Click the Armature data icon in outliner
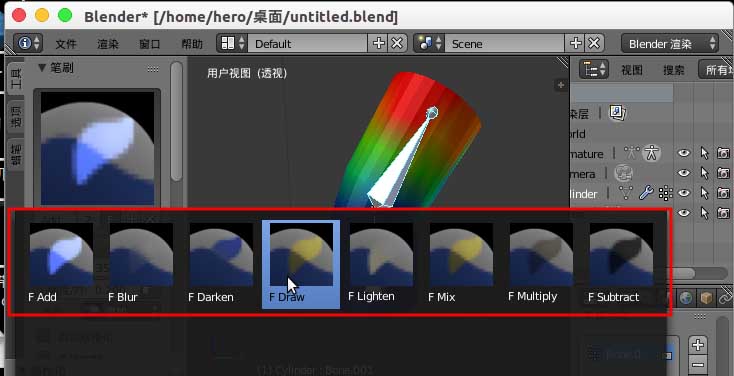This screenshot has height=376, width=734. pyautogui.click(x=631, y=154)
